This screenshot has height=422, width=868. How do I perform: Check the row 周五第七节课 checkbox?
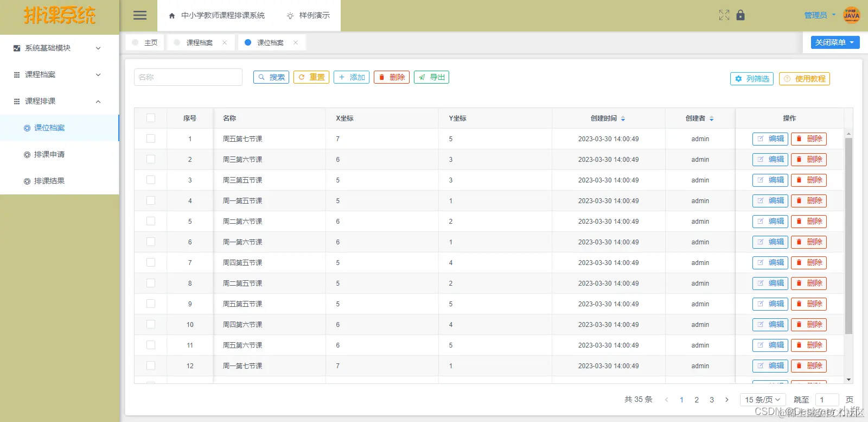tap(151, 138)
